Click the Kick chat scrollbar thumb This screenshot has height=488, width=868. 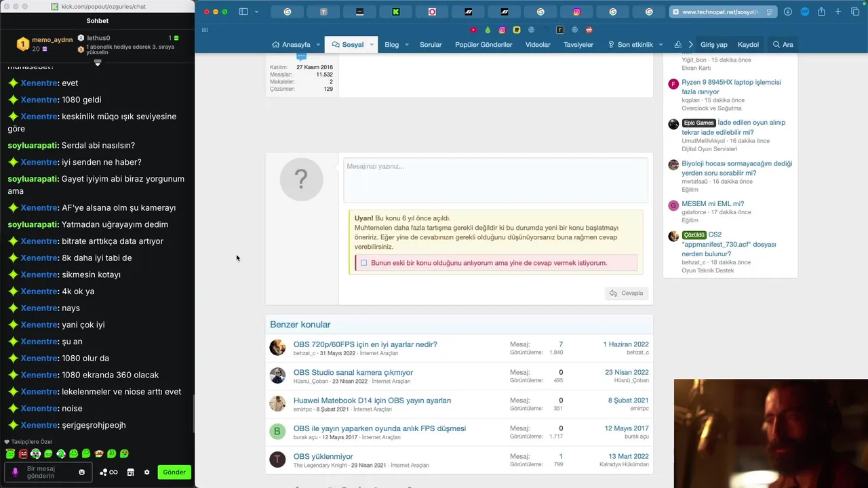click(193, 413)
